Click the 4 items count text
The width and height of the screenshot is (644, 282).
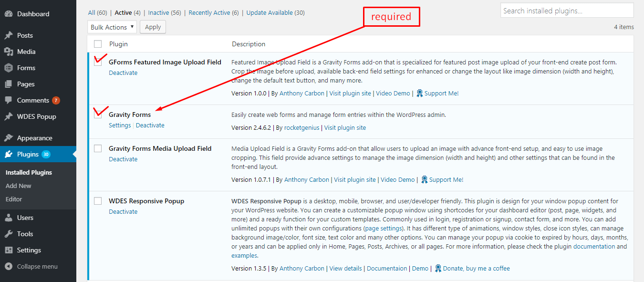point(624,27)
